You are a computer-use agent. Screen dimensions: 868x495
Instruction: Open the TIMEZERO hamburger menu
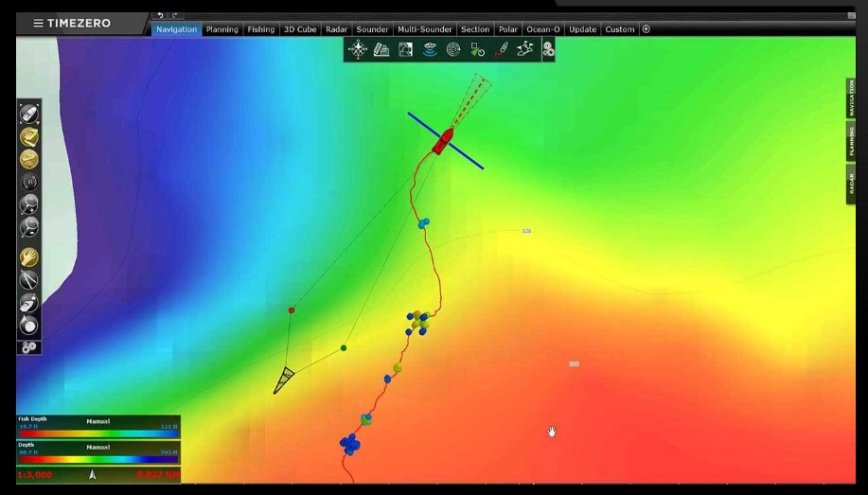(x=38, y=24)
